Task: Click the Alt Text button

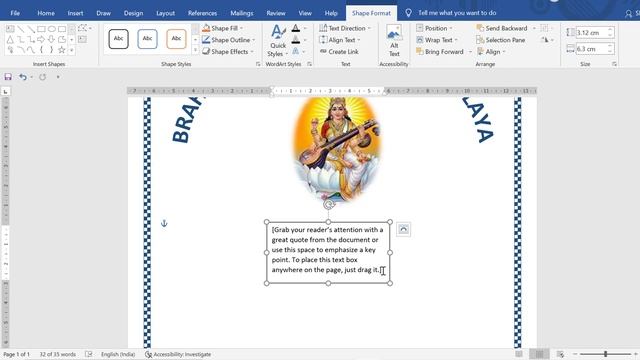Action: 394,41
